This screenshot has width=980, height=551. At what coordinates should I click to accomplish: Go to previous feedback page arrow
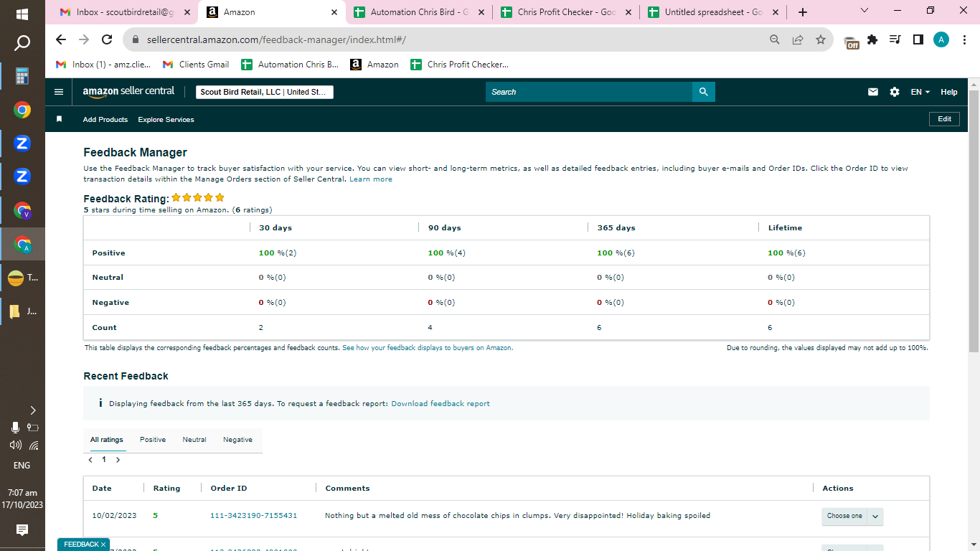[90, 460]
